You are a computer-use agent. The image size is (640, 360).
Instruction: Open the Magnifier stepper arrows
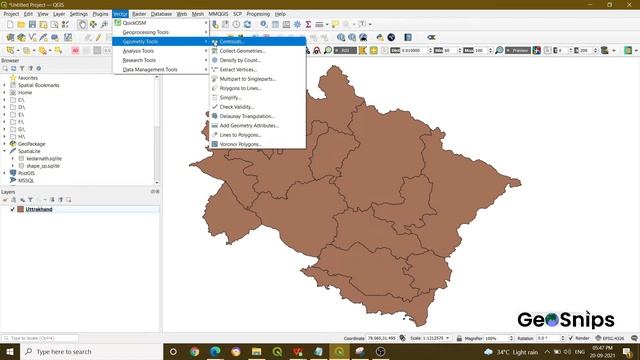click(511, 338)
